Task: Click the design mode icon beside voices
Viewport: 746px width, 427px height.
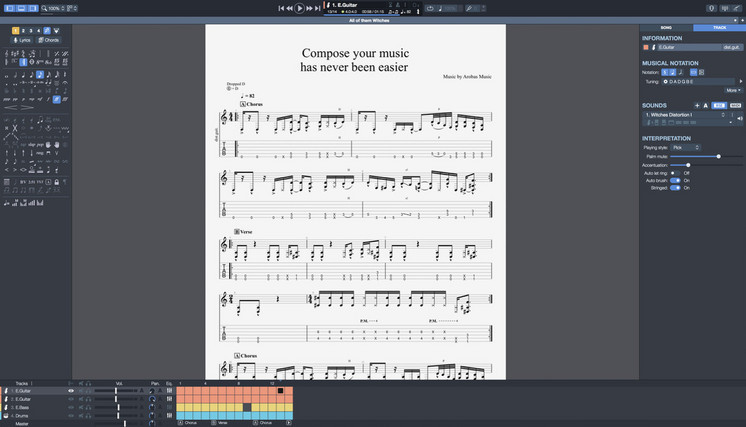Action: pyautogui.click(x=56, y=30)
